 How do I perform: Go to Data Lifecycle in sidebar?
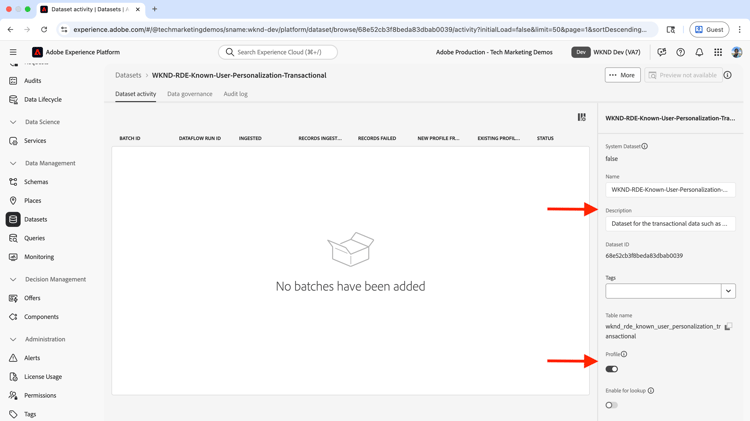pyautogui.click(x=43, y=100)
